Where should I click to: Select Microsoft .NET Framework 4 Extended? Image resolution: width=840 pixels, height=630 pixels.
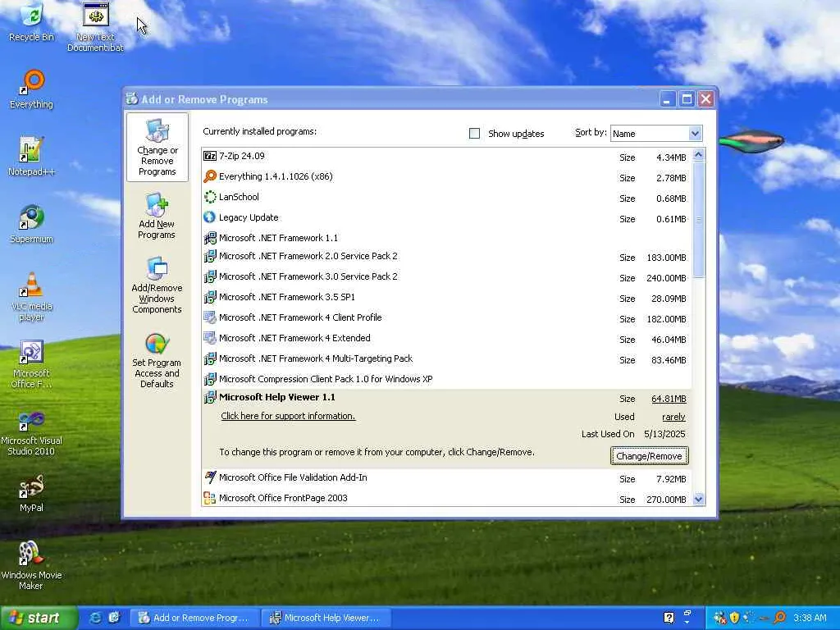click(447, 339)
